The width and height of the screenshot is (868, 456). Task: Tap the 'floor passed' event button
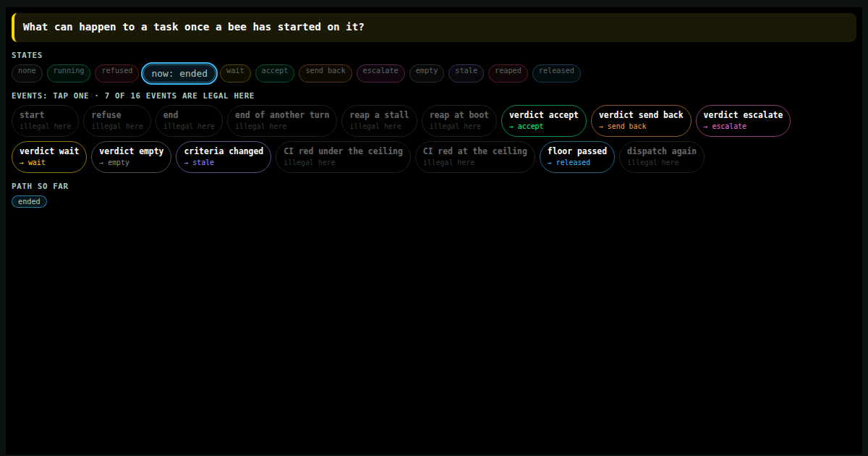tap(577, 157)
